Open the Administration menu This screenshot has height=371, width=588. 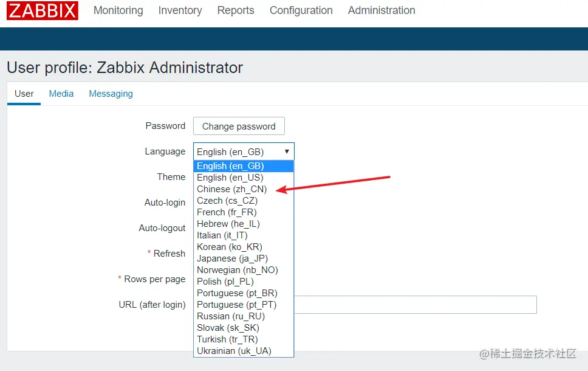[381, 10]
